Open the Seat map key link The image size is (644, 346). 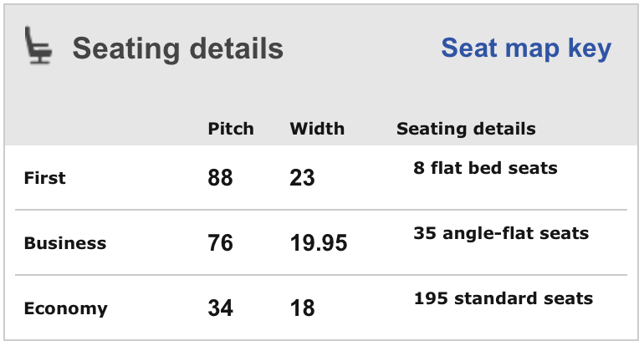point(526,48)
